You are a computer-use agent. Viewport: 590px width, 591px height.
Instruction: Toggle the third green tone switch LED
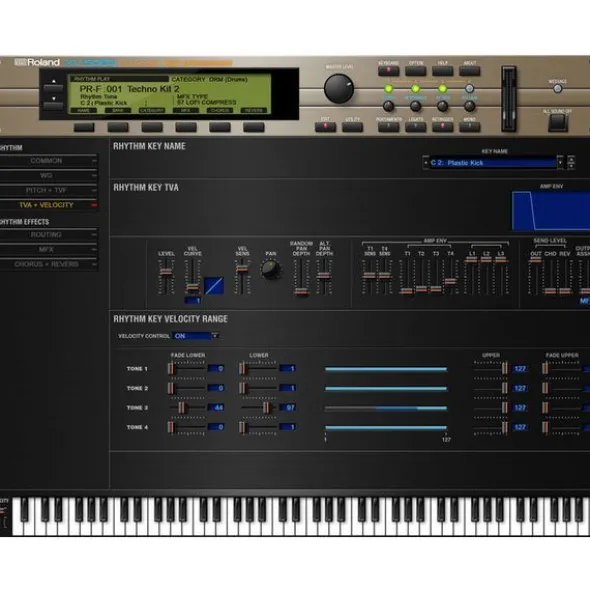click(443, 89)
